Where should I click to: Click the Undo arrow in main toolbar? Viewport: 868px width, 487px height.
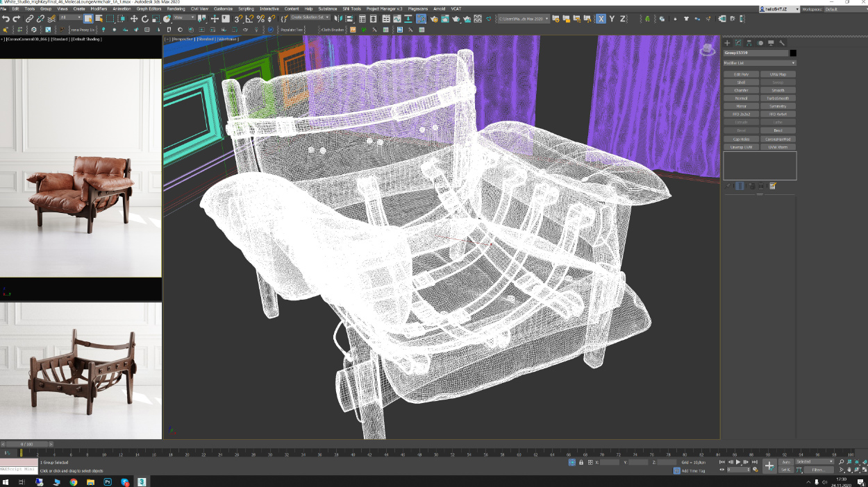point(6,19)
